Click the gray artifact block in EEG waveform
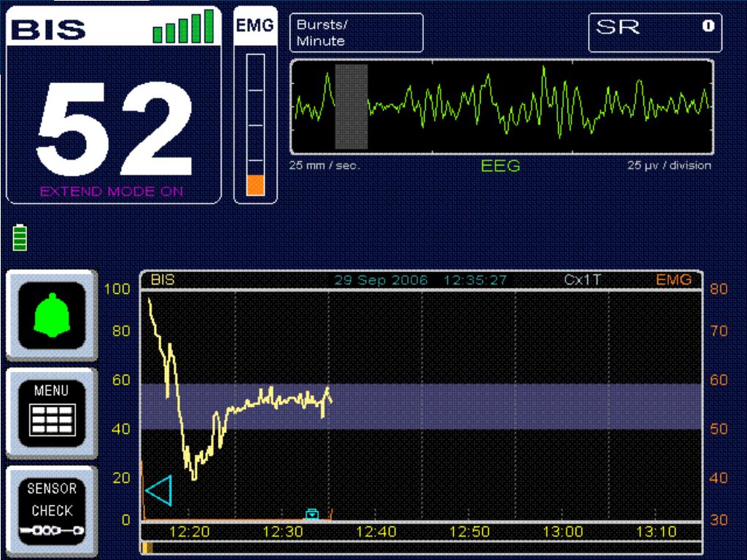 tap(351, 106)
